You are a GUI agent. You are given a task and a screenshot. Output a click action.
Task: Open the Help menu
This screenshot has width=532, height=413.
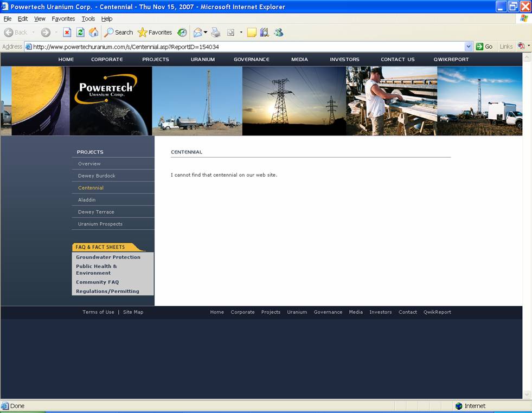point(107,19)
